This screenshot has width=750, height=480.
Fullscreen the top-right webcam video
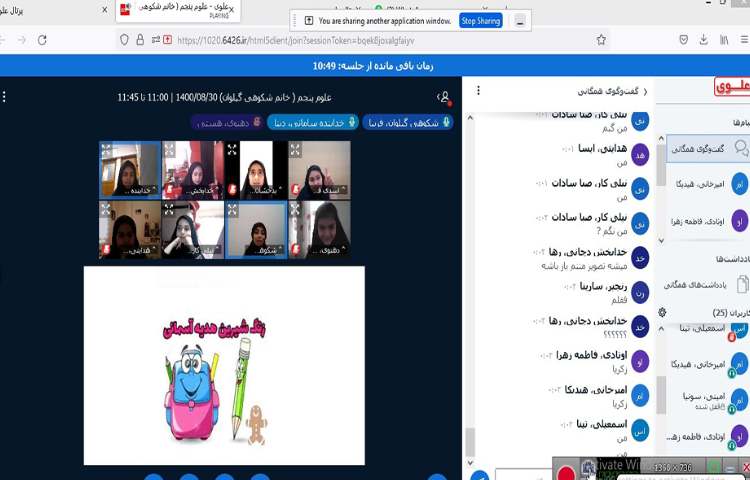[295, 149]
